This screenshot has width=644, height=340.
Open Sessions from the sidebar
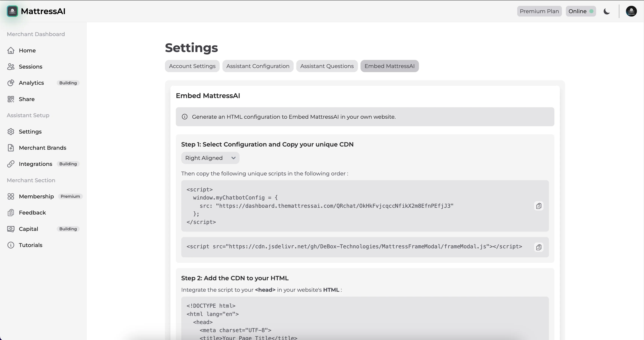(30, 67)
